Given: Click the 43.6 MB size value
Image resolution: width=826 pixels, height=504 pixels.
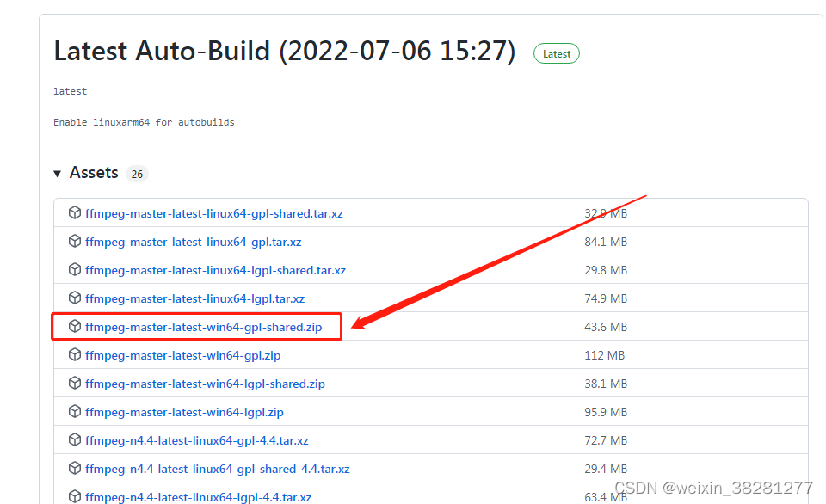Looking at the screenshot, I should pos(606,327).
